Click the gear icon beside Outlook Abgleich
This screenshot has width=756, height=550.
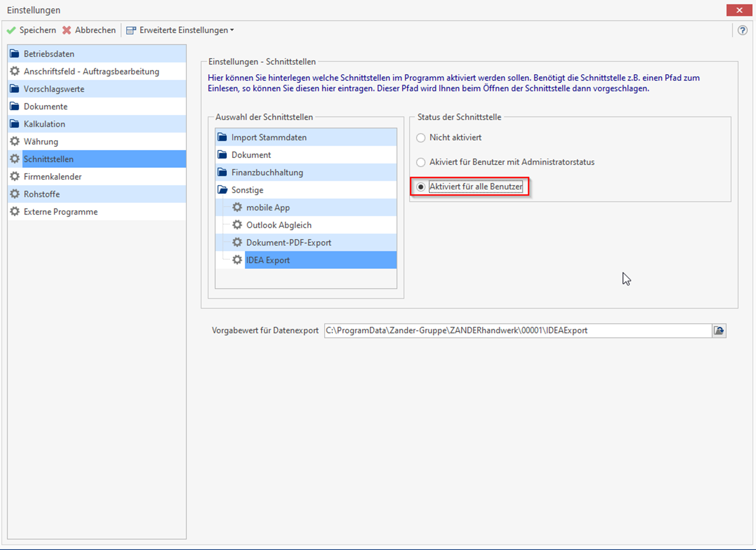[x=237, y=225]
